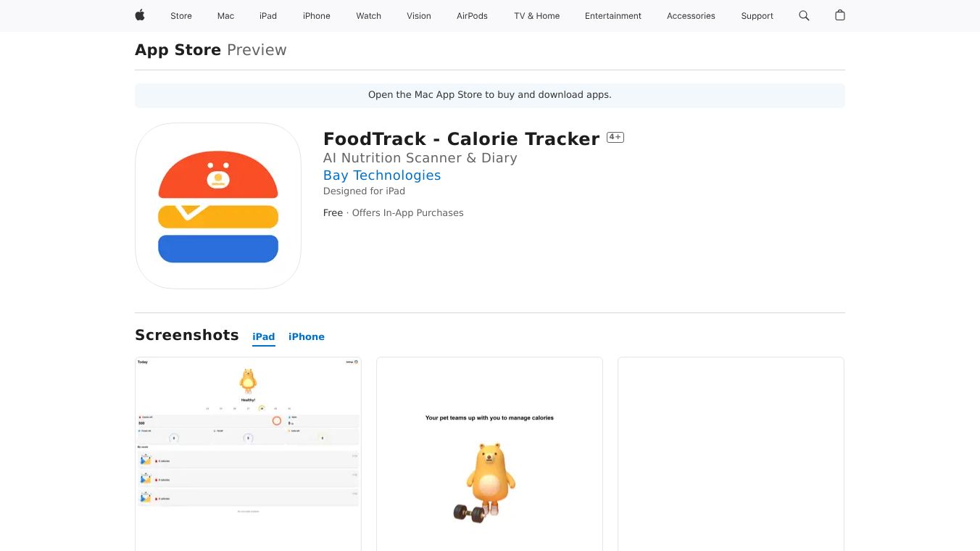Open the TV & Home menu

point(537,16)
